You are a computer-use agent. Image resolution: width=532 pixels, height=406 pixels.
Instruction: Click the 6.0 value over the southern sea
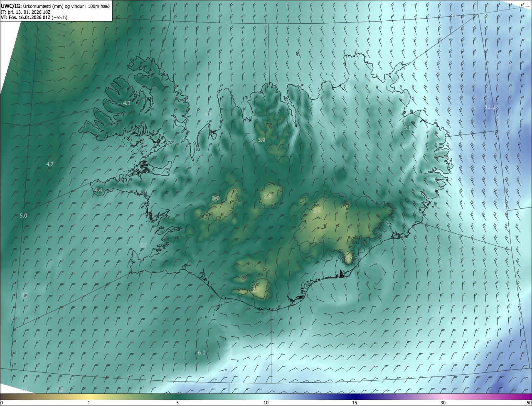202,352
